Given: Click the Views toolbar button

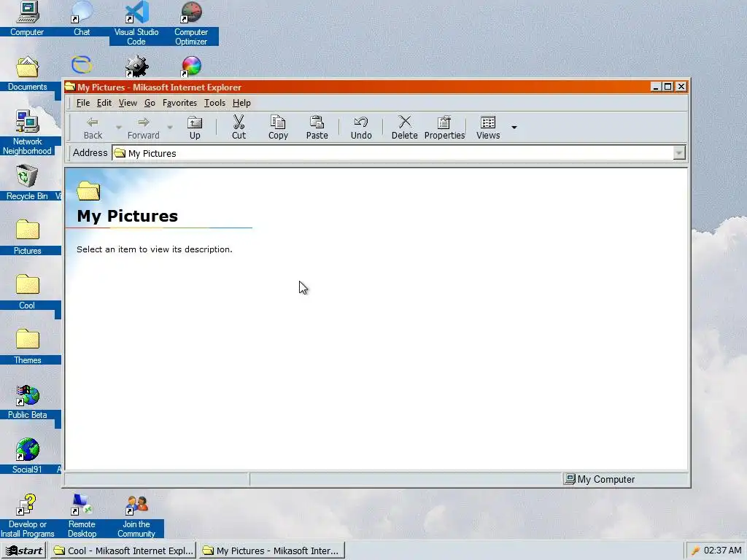Looking at the screenshot, I should [488, 128].
